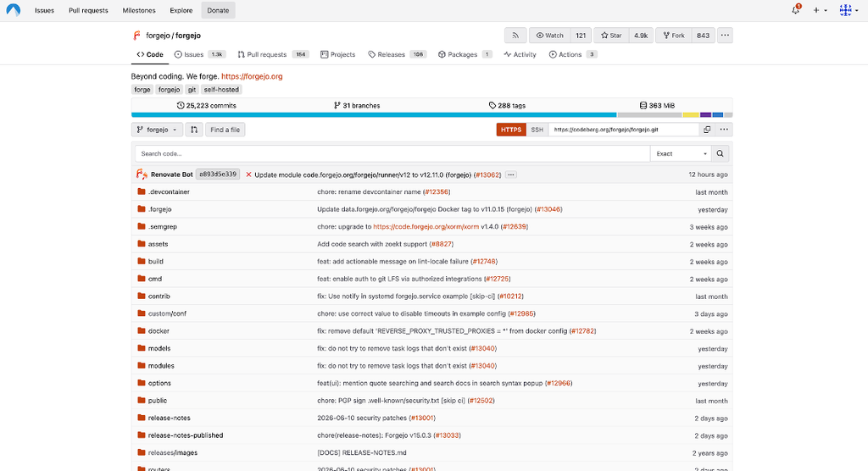Click the docker folder icon

pos(142,331)
